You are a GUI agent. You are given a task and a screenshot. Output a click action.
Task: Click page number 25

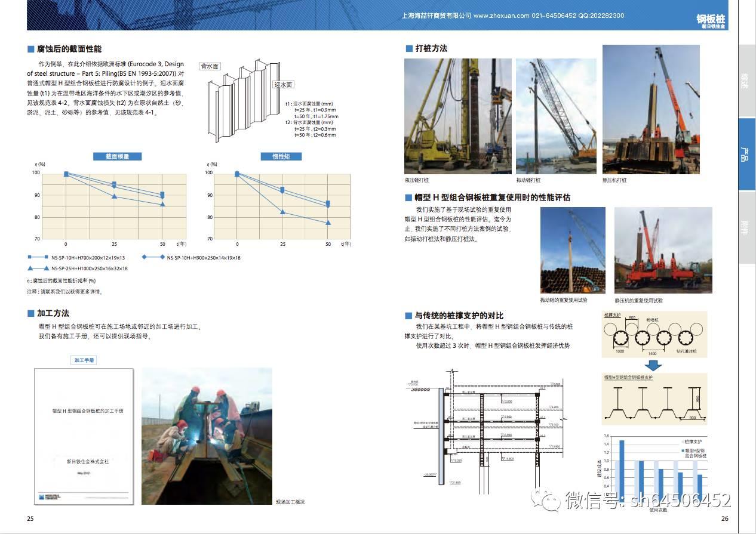pos(30,518)
